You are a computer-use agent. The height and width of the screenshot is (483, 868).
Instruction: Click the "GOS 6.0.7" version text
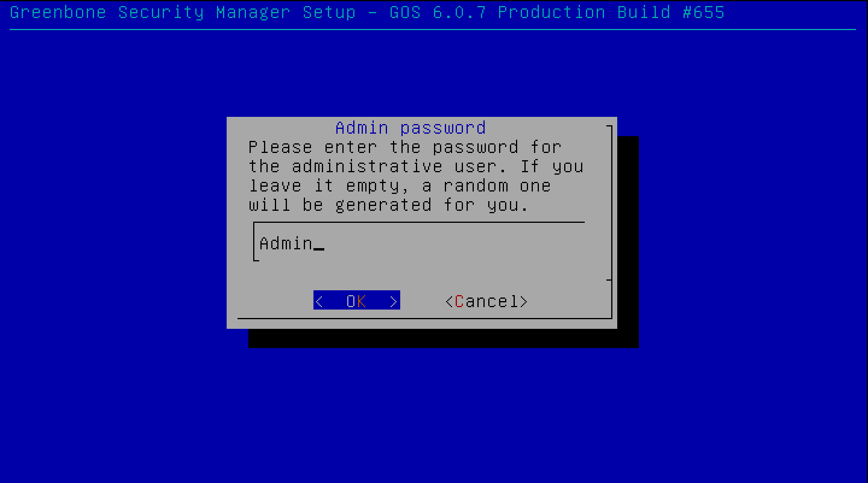coord(438,13)
